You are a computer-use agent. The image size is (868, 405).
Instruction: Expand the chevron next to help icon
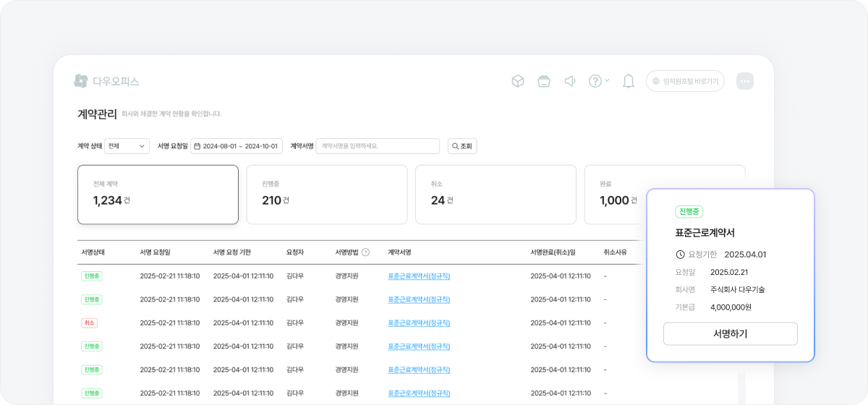[x=607, y=80]
